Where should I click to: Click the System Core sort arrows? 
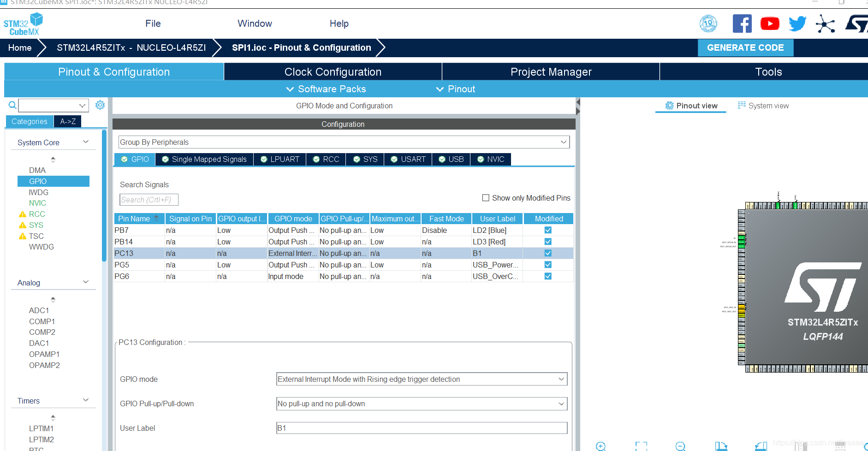tap(53, 160)
